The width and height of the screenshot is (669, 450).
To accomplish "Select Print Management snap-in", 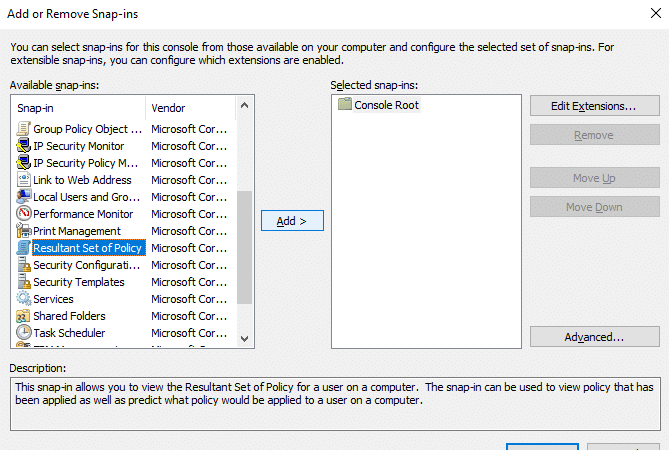I will (77, 231).
